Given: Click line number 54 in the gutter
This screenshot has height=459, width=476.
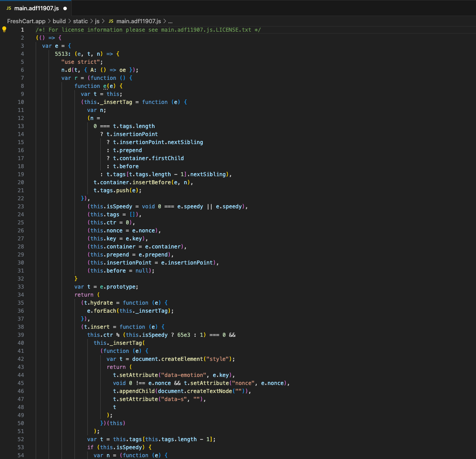Looking at the screenshot, I should (21, 455).
